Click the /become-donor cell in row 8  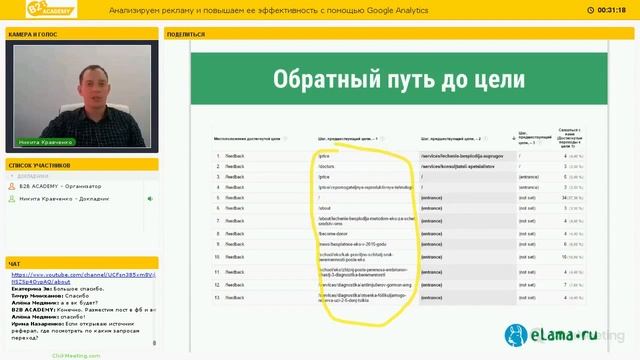point(333,234)
